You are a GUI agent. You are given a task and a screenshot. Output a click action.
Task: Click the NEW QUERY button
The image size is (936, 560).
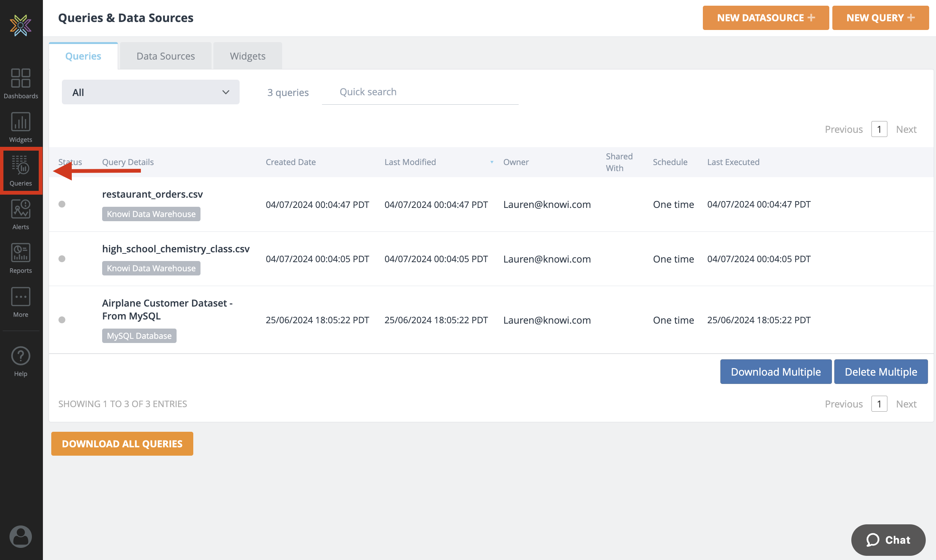pyautogui.click(x=880, y=18)
